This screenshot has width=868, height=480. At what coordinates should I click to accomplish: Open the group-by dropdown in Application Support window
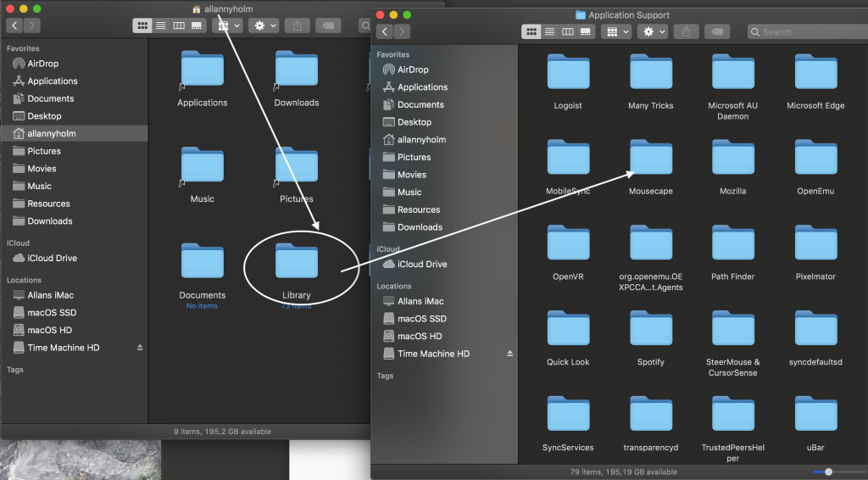[x=616, y=31]
